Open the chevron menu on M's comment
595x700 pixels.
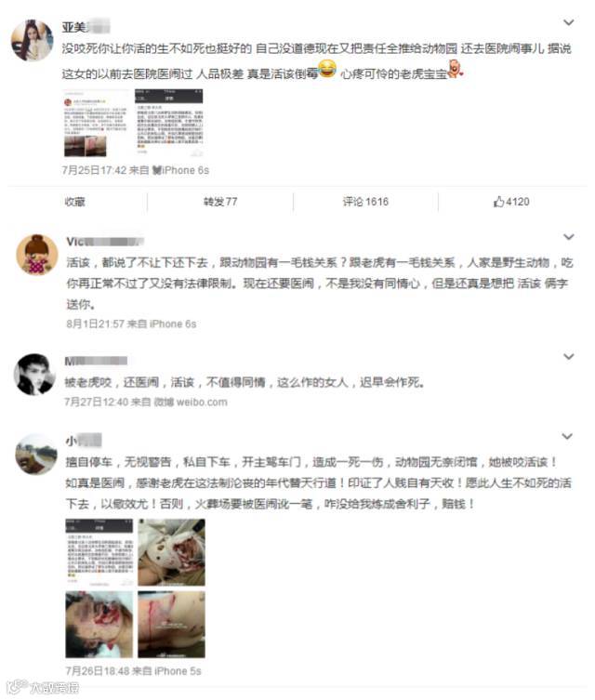click(568, 357)
